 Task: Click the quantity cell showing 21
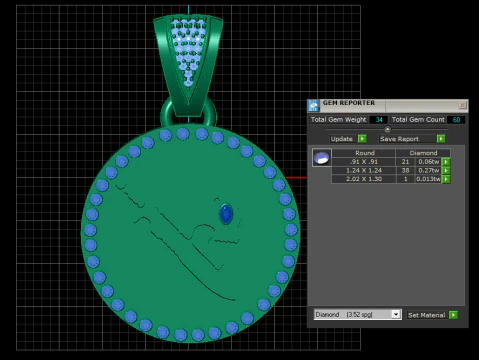coord(405,162)
